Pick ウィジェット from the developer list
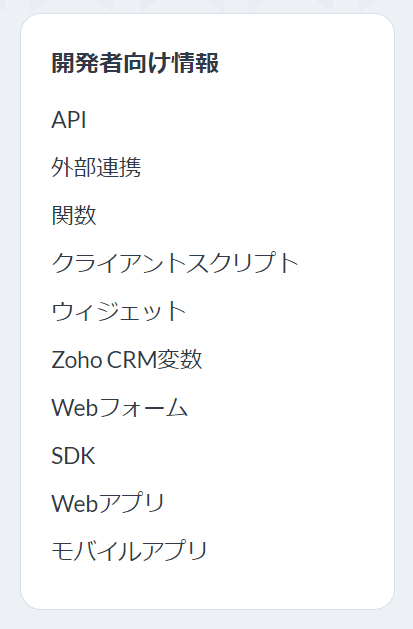The height and width of the screenshot is (629, 413). coord(119,311)
